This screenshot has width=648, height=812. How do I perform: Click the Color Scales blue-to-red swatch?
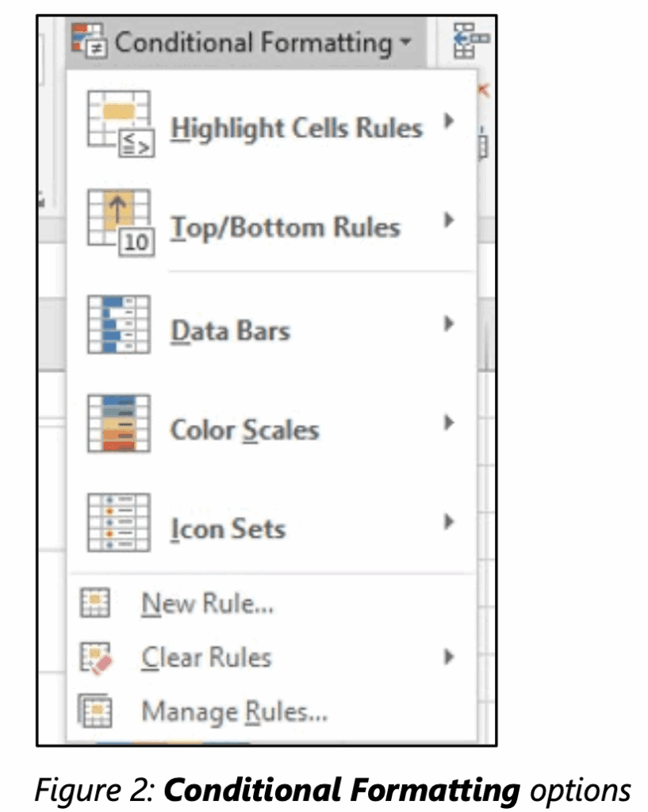tap(121, 424)
